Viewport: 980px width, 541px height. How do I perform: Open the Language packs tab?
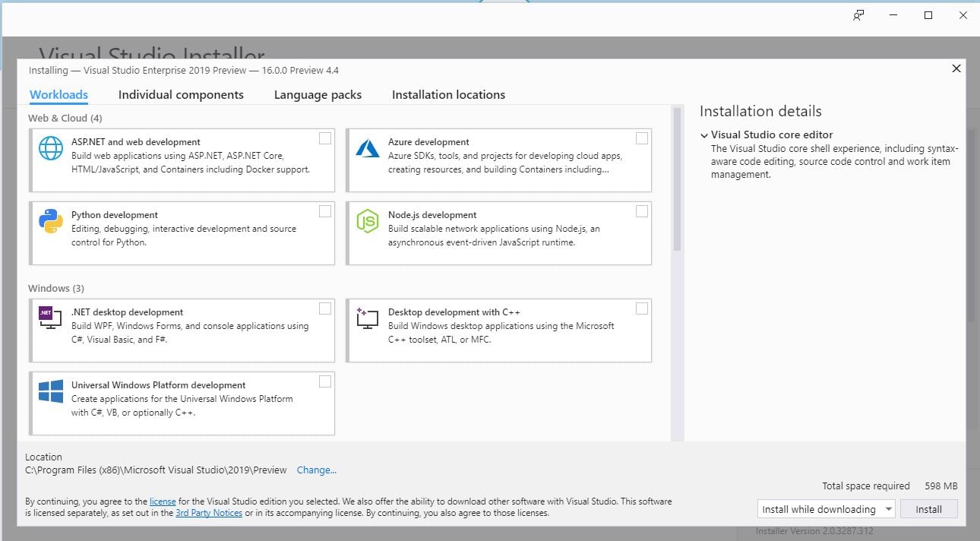click(x=318, y=95)
